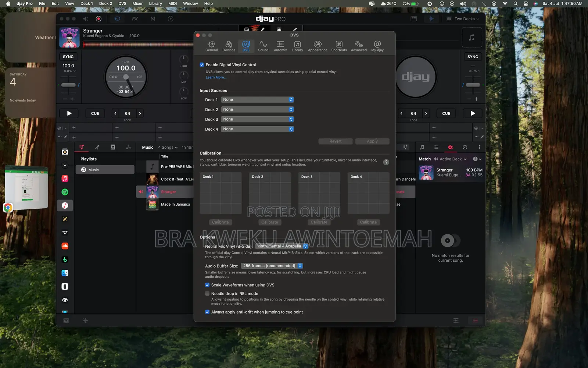588x368 pixels.
Task: Click the left deck pitch fader
Action: point(68,85)
